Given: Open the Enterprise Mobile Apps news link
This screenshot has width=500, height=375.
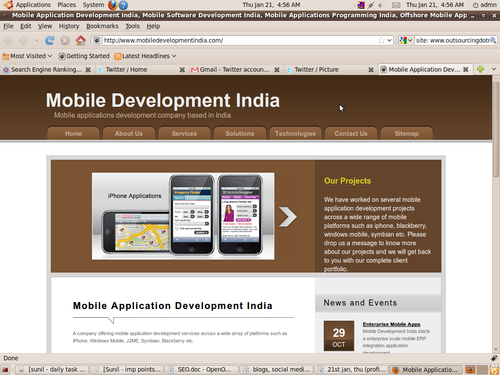Looking at the screenshot, I should (x=391, y=324).
